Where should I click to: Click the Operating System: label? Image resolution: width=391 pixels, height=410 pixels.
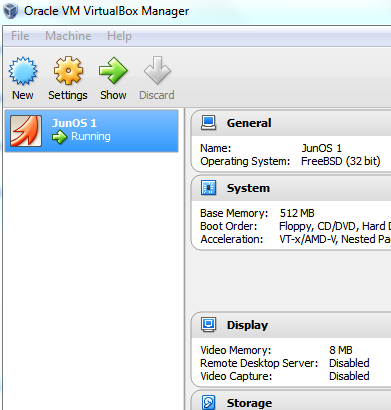click(x=245, y=161)
